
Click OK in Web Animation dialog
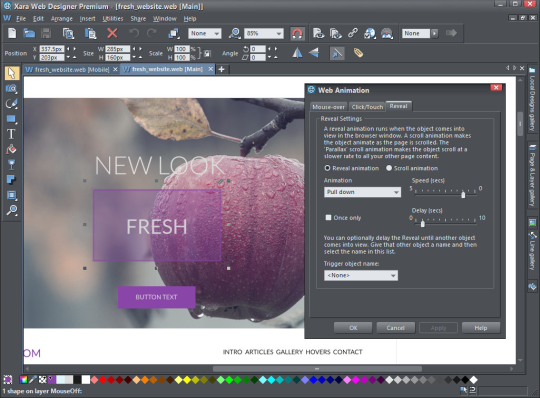click(x=353, y=328)
